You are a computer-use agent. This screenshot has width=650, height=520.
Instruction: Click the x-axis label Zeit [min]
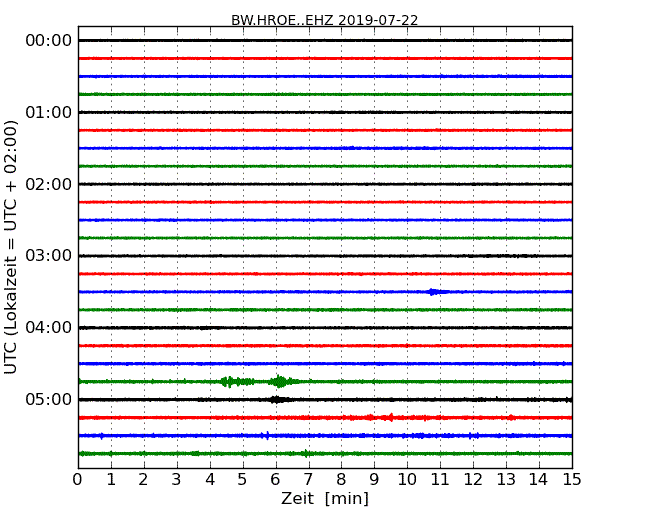pos(325,498)
